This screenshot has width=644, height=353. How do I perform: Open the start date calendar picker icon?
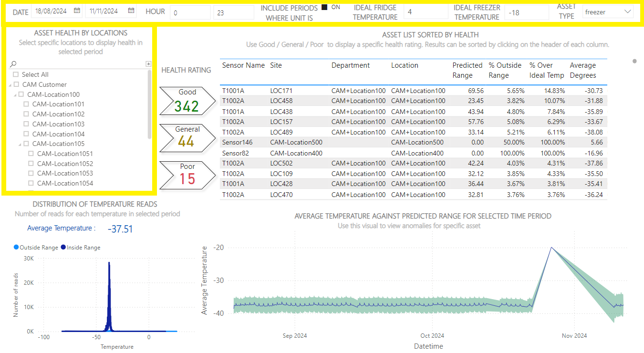tap(77, 10)
